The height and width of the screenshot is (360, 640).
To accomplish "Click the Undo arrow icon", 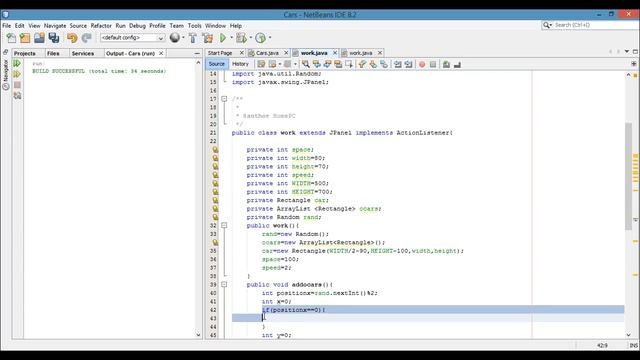I will click(x=72, y=38).
